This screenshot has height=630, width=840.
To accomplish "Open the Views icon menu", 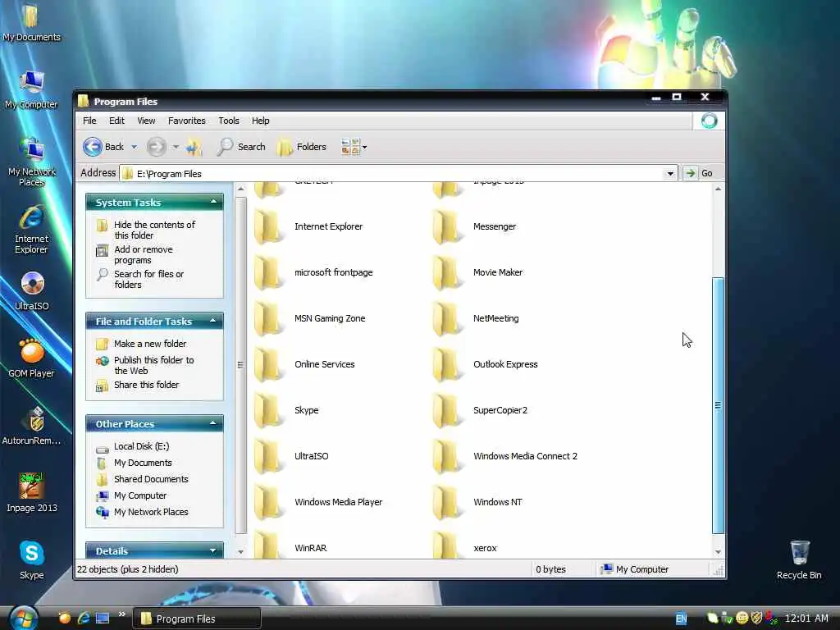I will coord(354,147).
